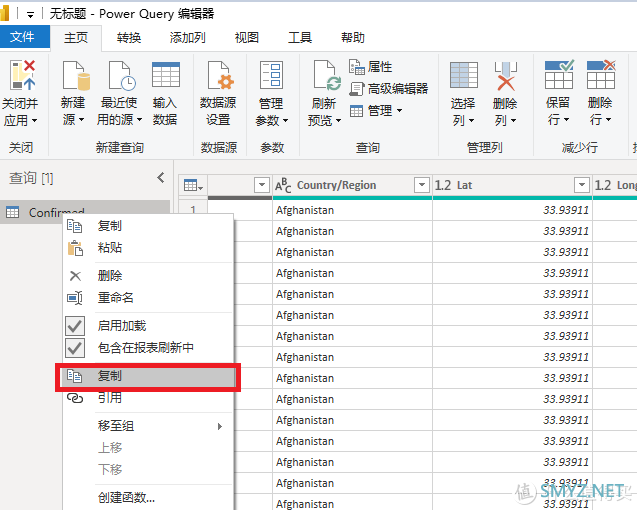Click the Lat column header
The height and width of the screenshot is (510, 637).
[512, 185]
